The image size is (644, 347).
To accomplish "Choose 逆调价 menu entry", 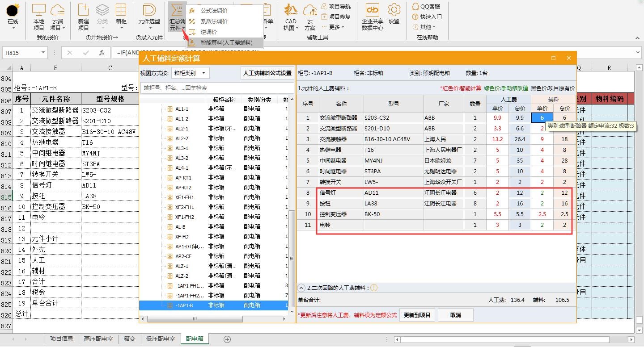I will pyautogui.click(x=208, y=32).
